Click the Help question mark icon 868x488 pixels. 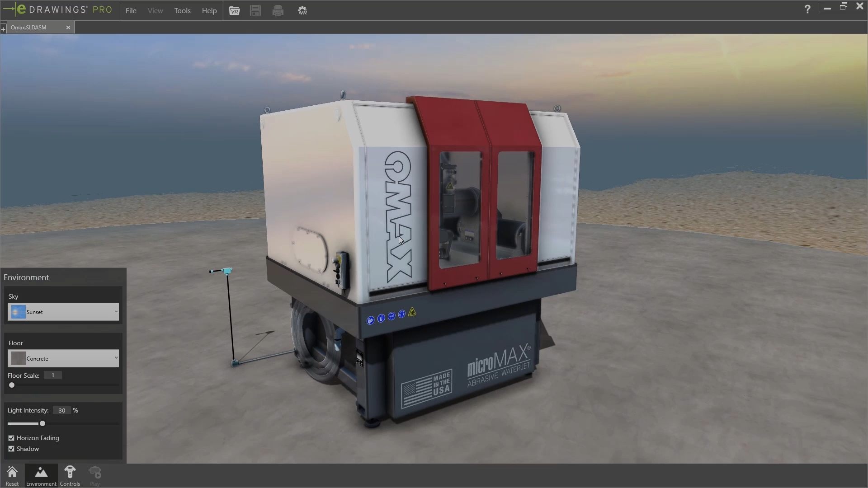[808, 9]
